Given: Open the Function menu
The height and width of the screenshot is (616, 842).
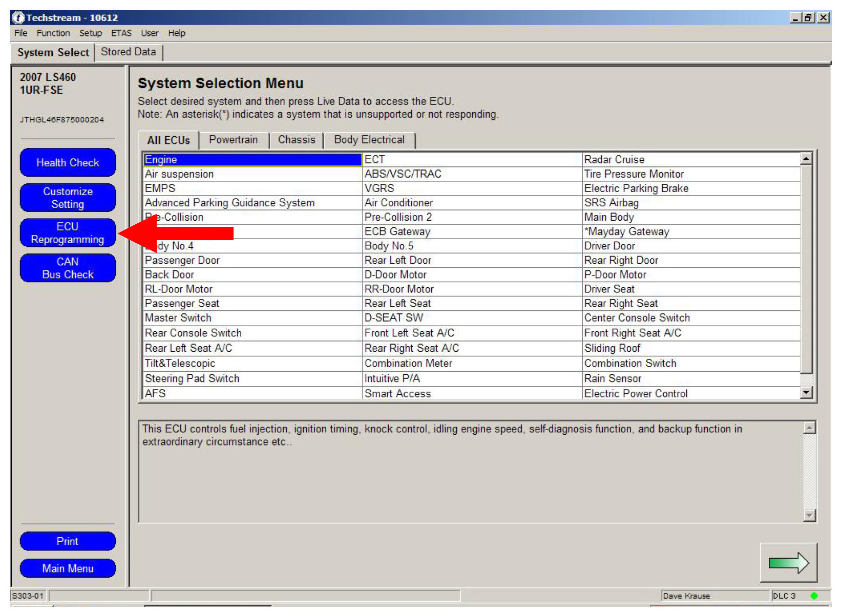Looking at the screenshot, I should [x=53, y=33].
